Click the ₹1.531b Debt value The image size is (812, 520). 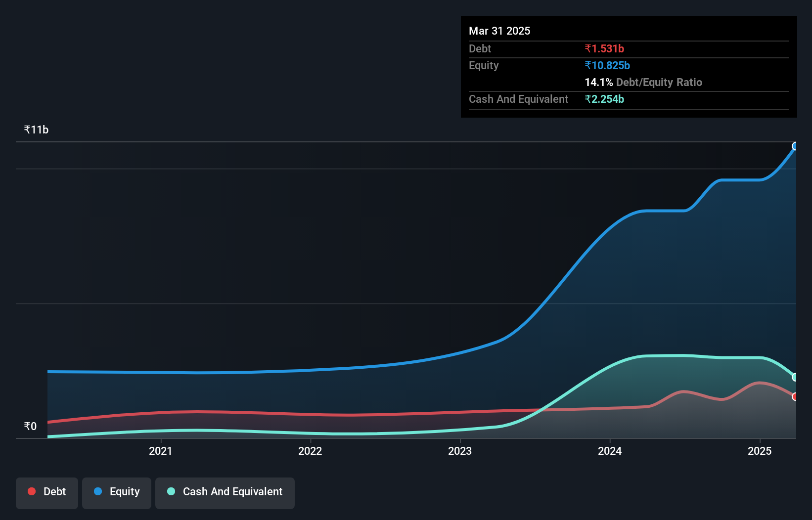[x=604, y=48]
